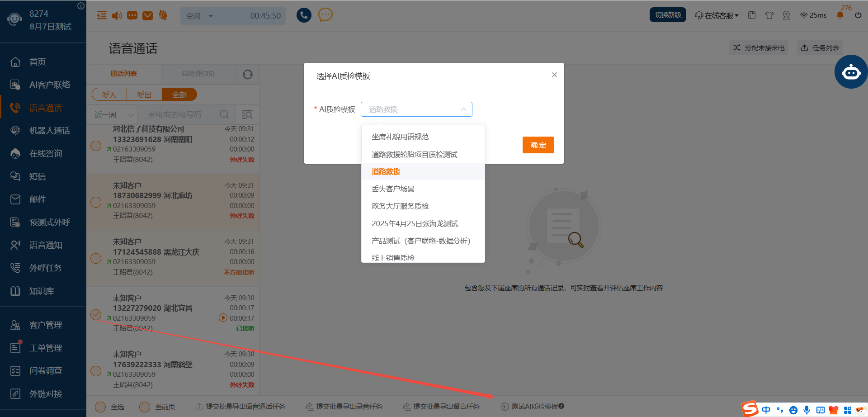Click the notification bell icon
Screen dimensions: 868x417
(x=840, y=15)
